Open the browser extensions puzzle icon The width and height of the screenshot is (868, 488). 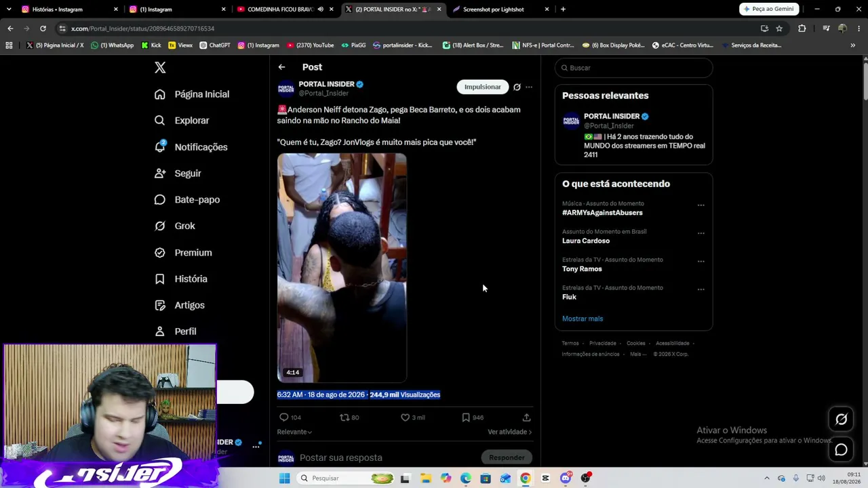[802, 28]
